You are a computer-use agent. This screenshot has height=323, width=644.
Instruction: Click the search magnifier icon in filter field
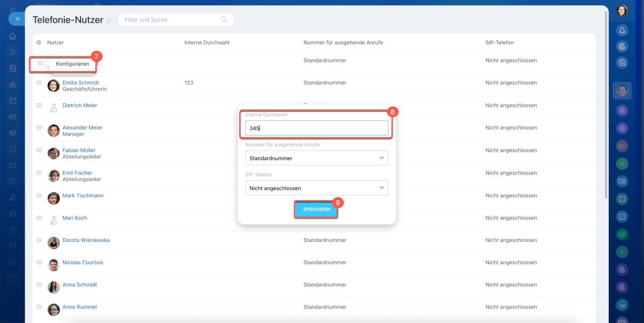tap(224, 20)
